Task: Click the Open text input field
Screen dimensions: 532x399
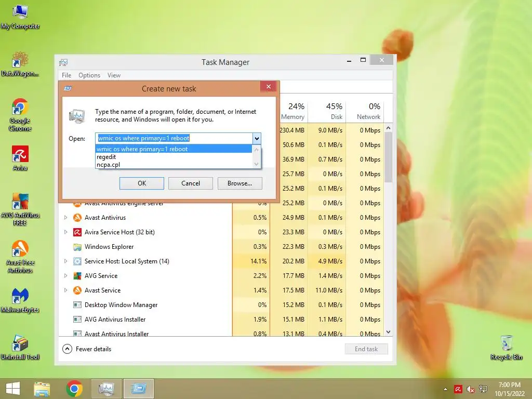Action: point(175,138)
